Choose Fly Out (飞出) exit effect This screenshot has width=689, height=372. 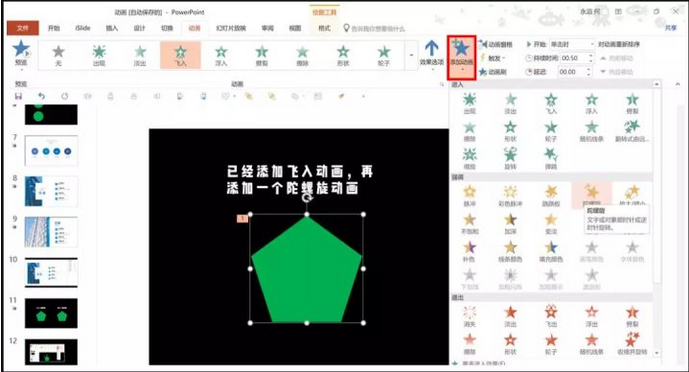(551, 316)
